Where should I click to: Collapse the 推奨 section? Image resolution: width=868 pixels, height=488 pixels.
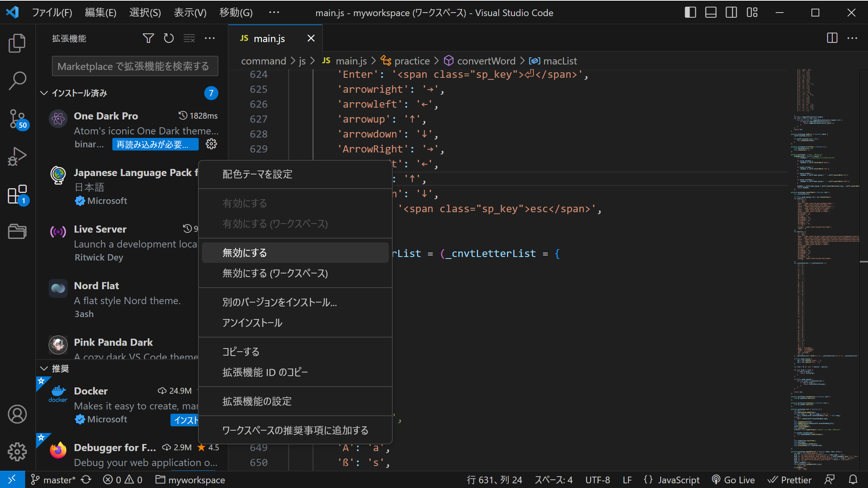click(x=44, y=369)
